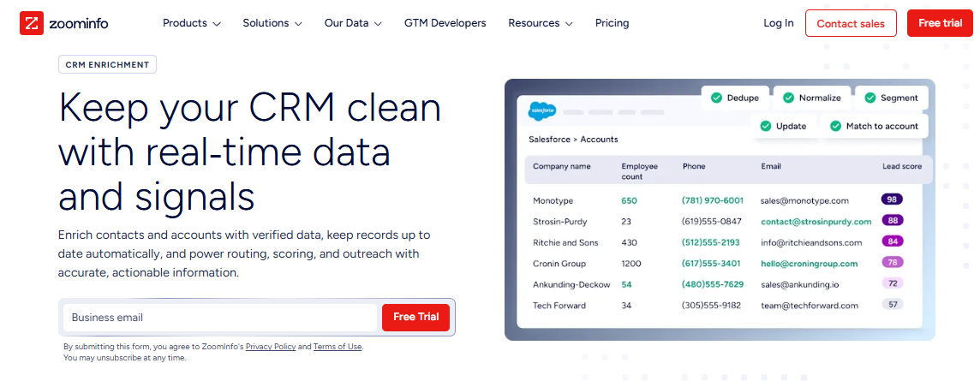Click the Normalize green checkmark icon
This screenshot has width=980, height=381.
(x=787, y=98)
